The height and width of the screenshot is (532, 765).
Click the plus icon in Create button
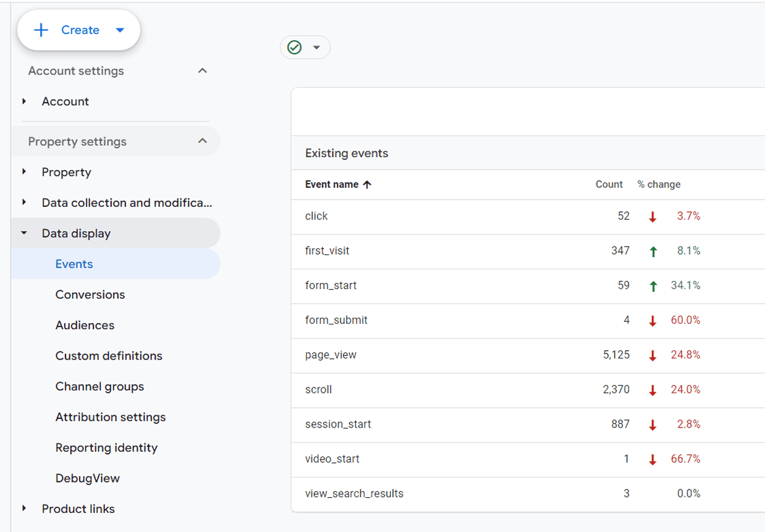tap(41, 30)
